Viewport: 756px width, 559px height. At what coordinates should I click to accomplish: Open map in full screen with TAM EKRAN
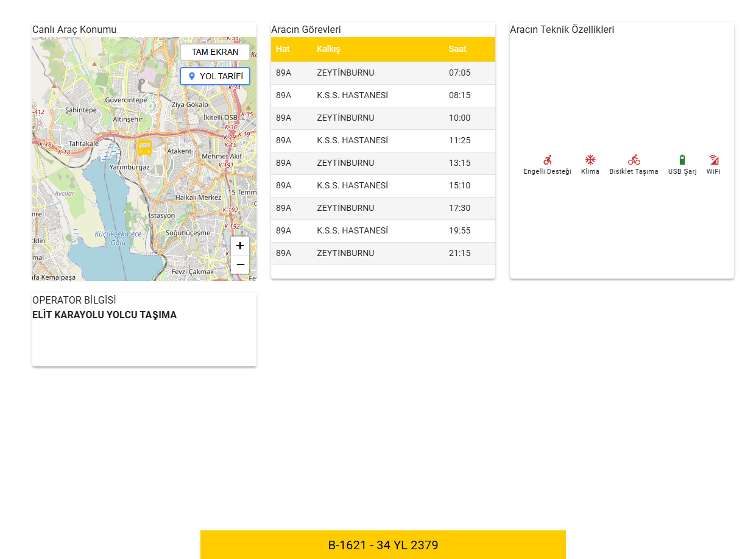[x=214, y=52]
